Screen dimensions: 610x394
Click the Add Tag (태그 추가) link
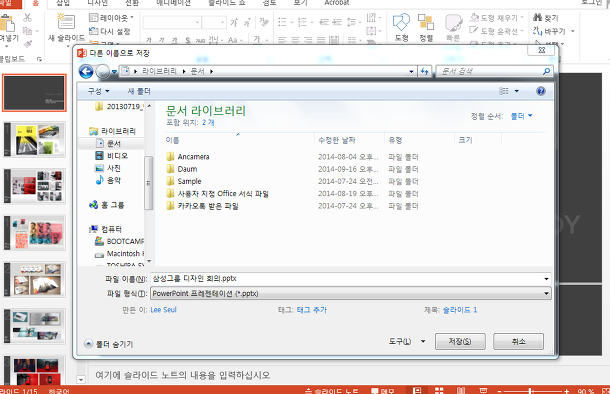(312, 310)
